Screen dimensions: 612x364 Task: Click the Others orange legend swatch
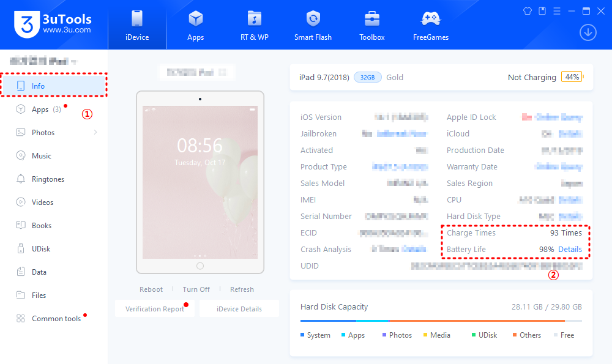pos(515,335)
